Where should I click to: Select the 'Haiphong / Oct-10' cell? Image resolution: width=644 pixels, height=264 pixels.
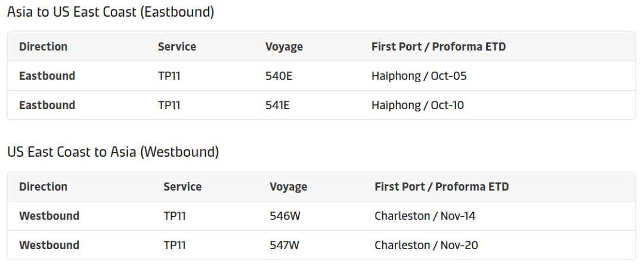pyautogui.click(x=417, y=105)
